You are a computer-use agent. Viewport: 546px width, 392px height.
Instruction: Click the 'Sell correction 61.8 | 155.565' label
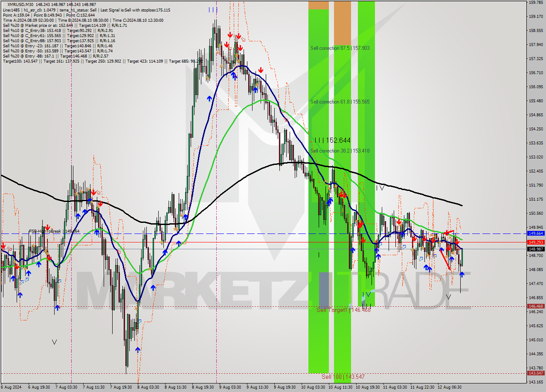[340, 102]
